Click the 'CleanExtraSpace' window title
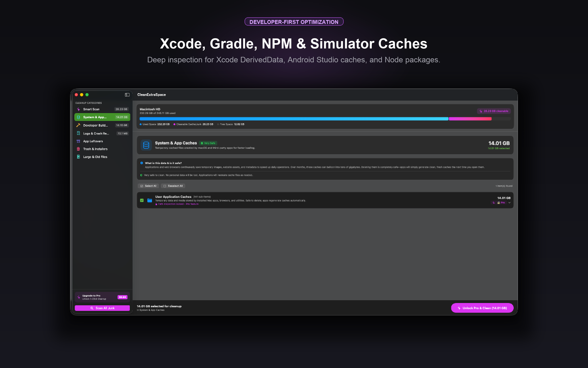 point(152,95)
